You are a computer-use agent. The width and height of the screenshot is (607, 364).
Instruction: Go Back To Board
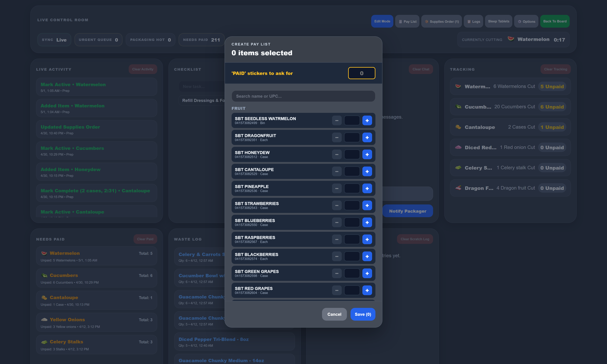(555, 21)
